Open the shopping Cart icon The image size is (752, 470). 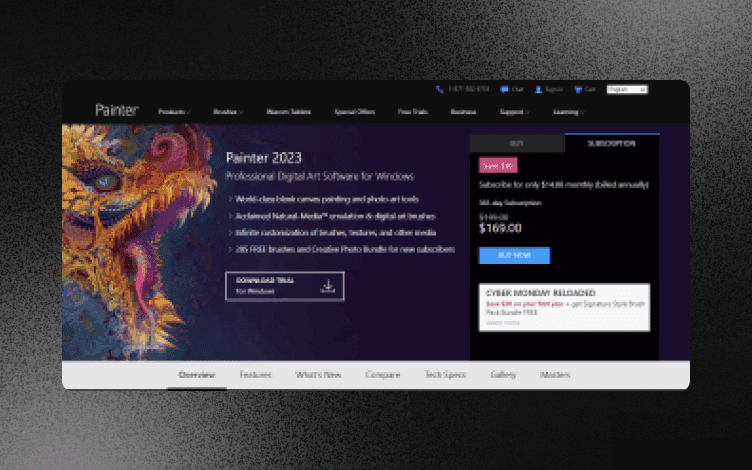pyautogui.click(x=577, y=90)
